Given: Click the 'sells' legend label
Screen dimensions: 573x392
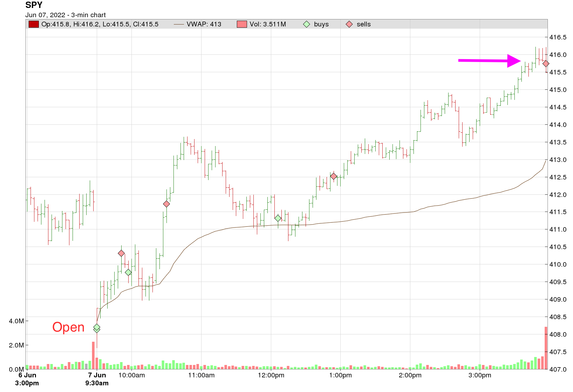Looking at the screenshot, I should (x=364, y=24).
